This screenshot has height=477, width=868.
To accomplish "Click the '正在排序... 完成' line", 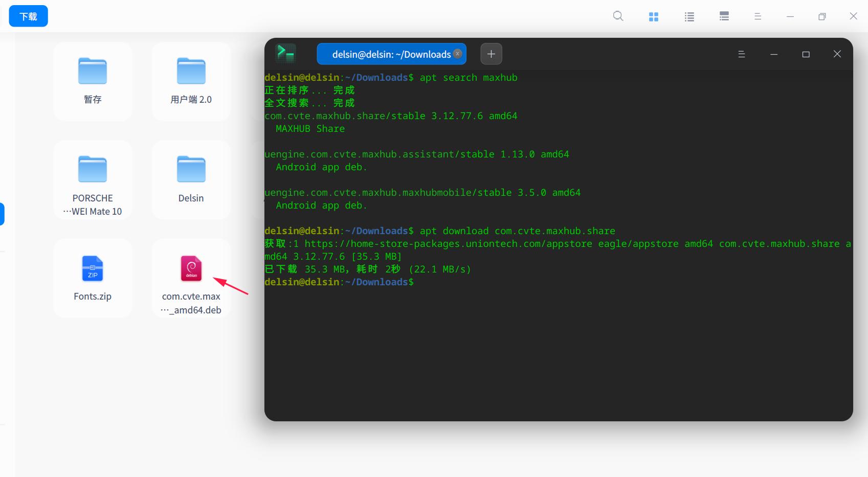I will click(x=309, y=90).
